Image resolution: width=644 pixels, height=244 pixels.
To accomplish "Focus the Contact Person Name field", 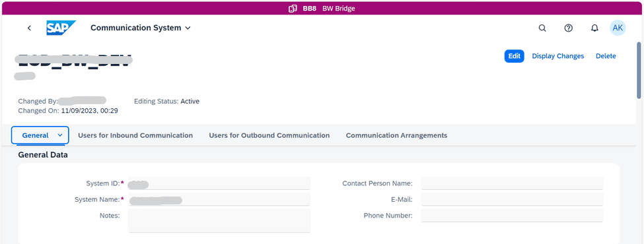I will coord(512,183).
